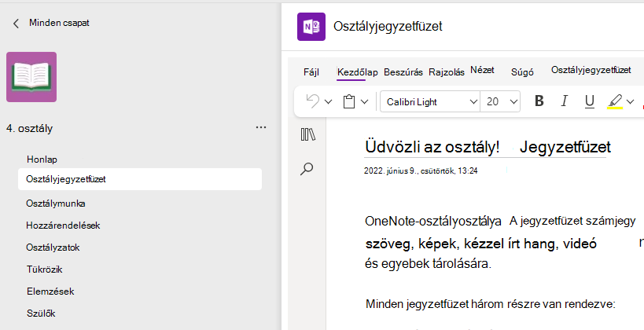The width and height of the screenshot is (644, 330).
Task: Switch to the Nézet ribbon tab
Action: (x=482, y=70)
